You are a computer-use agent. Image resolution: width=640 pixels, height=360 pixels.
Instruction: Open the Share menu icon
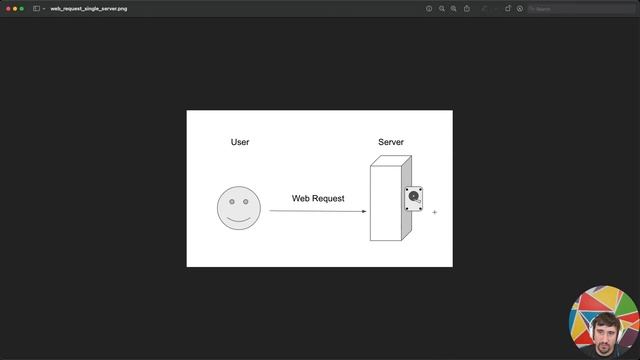[467, 9]
